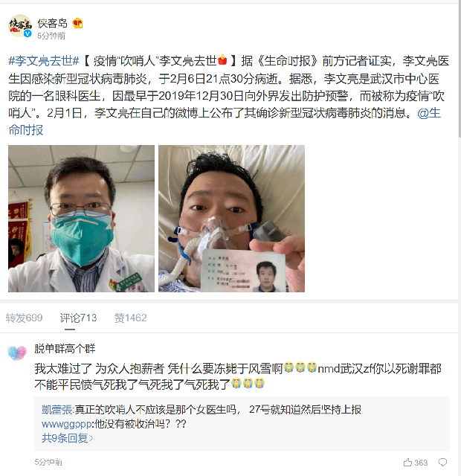Open the 赞1462 likes tab
This screenshot has height=476, width=461.
[131, 318]
